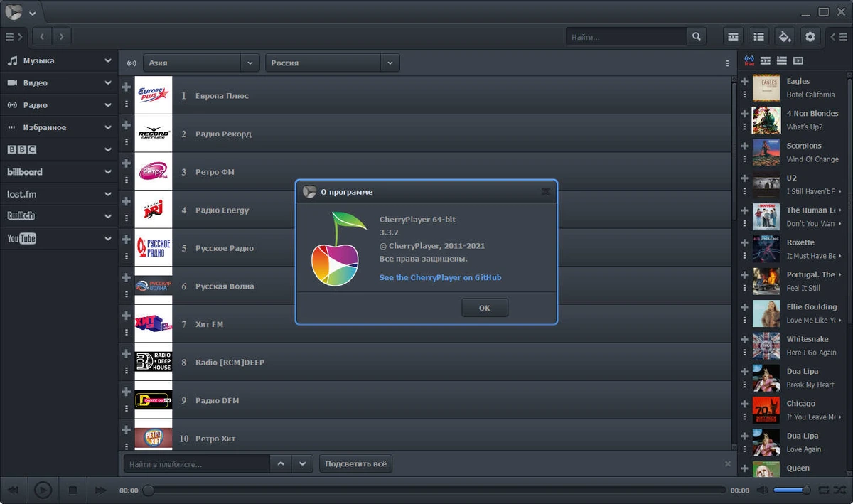Expand the Музыка section chevron
Viewport: 853px width, 504px height.
tap(108, 61)
